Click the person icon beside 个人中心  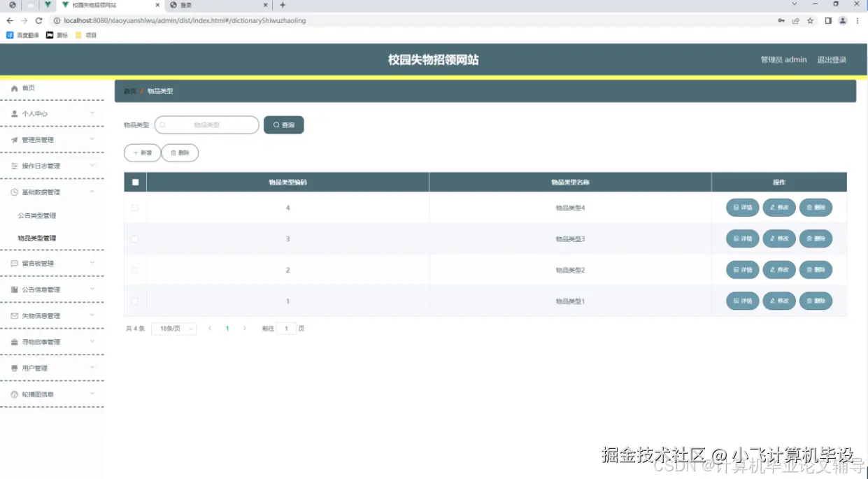click(x=14, y=113)
